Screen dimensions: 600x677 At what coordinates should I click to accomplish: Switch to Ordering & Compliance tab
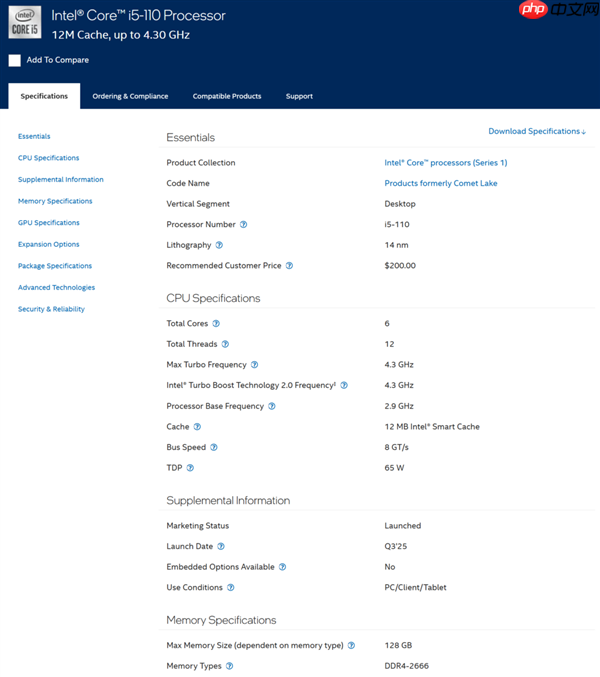(130, 96)
